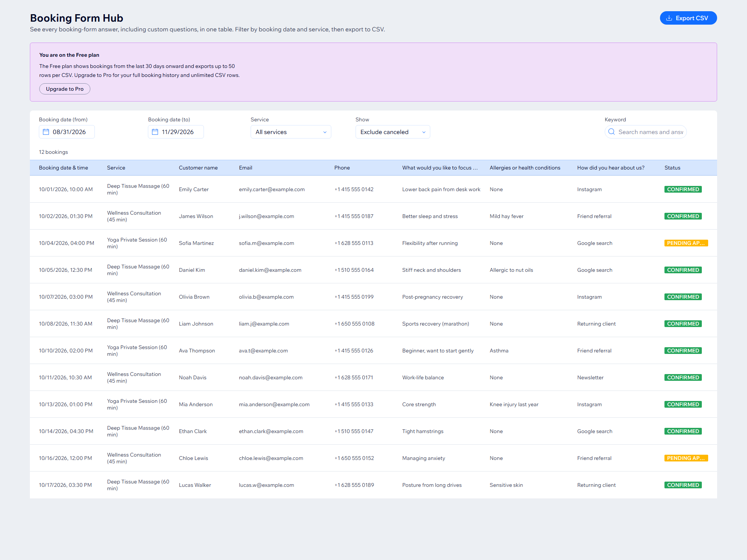Click Liam Johnson's Returning client cell
Viewport: 747px width, 560px height.
596,324
